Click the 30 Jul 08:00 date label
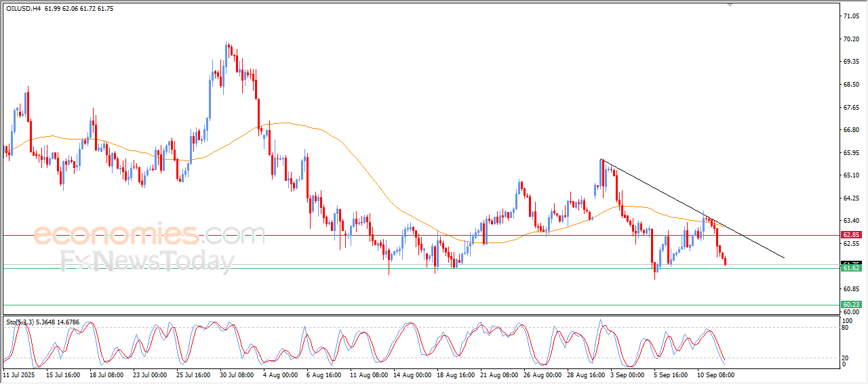 [235, 374]
